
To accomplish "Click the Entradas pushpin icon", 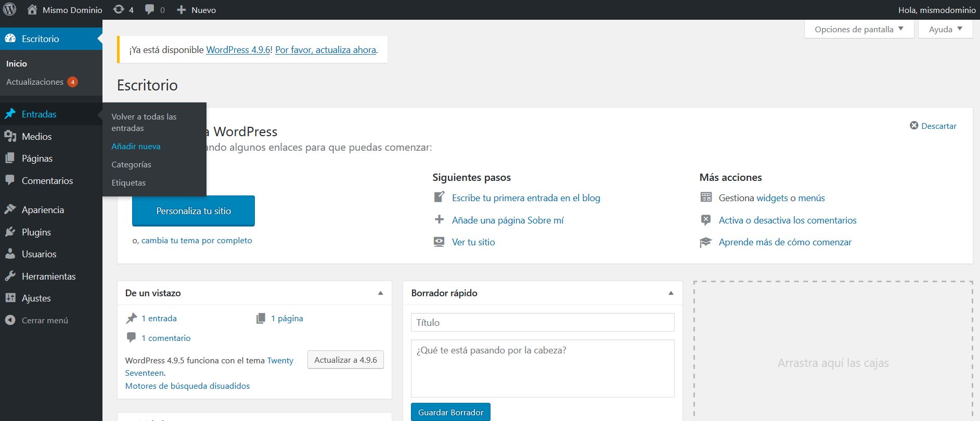I will [x=10, y=114].
